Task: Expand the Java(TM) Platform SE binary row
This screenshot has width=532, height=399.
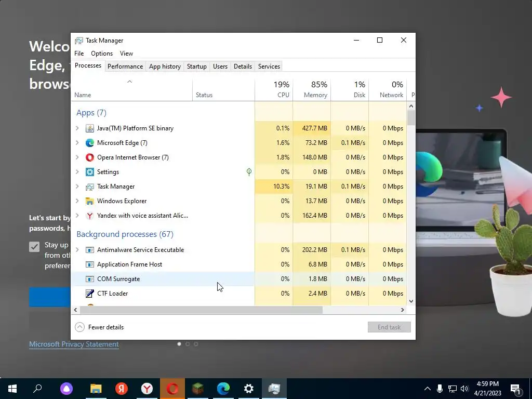Action: pyautogui.click(x=77, y=128)
